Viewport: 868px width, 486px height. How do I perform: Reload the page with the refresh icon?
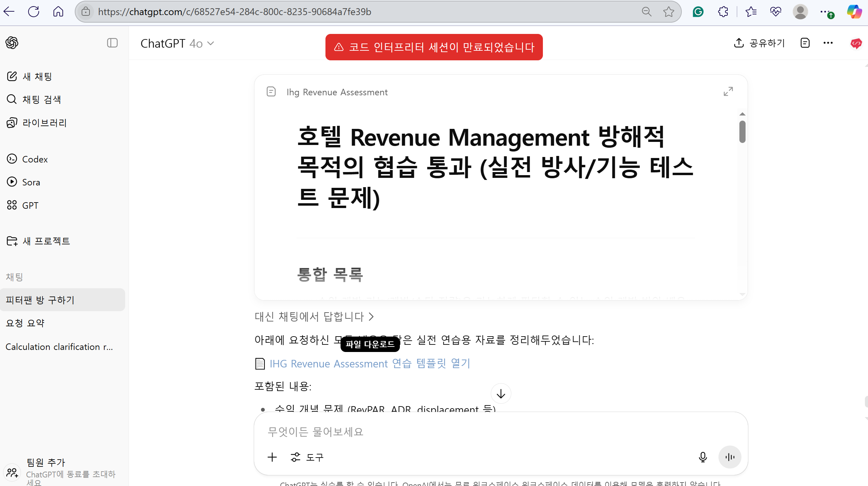34,12
